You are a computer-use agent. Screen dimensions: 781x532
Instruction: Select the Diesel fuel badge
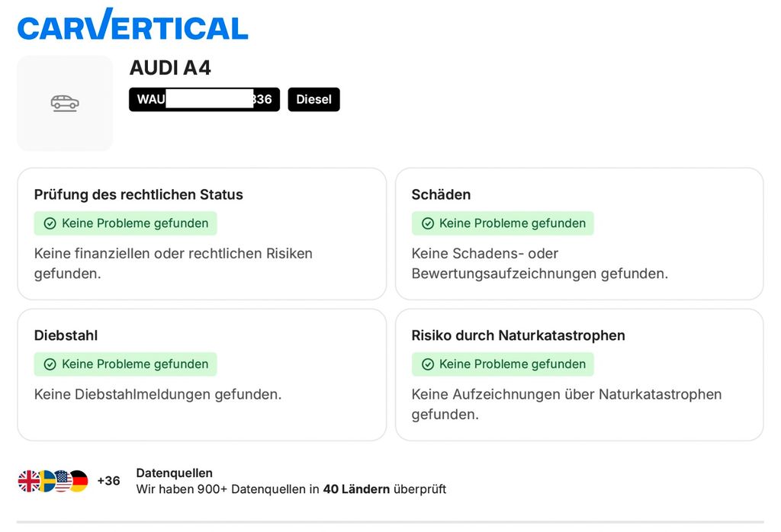point(313,100)
